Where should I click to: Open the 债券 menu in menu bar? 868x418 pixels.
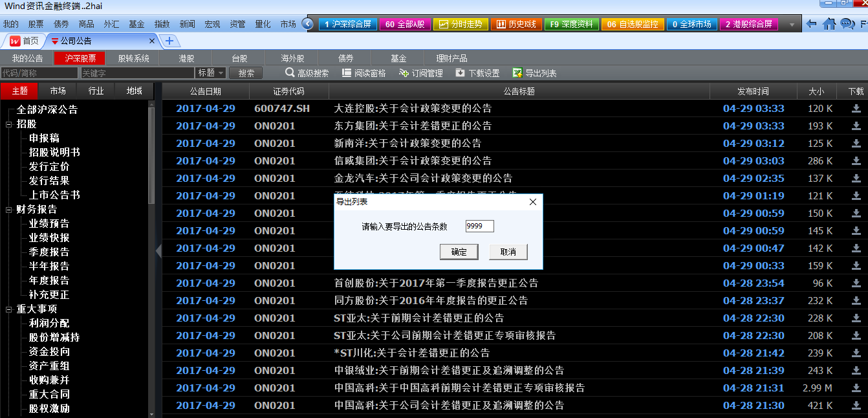pyautogui.click(x=61, y=25)
